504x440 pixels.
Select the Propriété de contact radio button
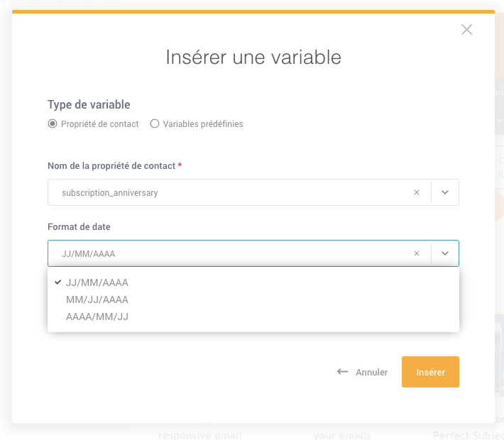[53, 123]
